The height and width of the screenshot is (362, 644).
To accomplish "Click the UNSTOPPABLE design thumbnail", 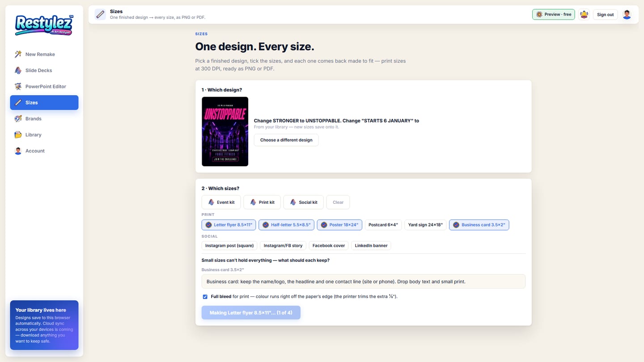I will (x=225, y=131).
